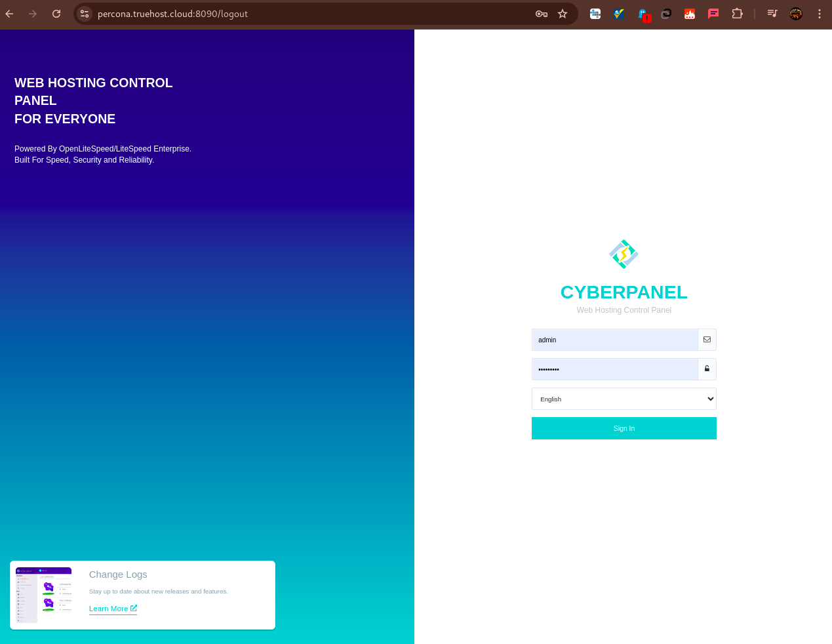Open the red flame extension icon
The height and width of the screenshot is (644, 832).
click(690, 14)
